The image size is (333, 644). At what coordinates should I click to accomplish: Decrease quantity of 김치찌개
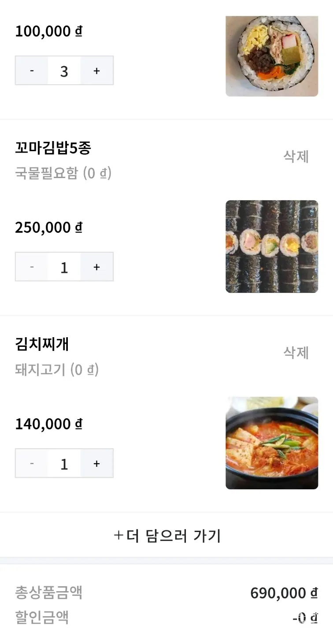tap(32, 463)
